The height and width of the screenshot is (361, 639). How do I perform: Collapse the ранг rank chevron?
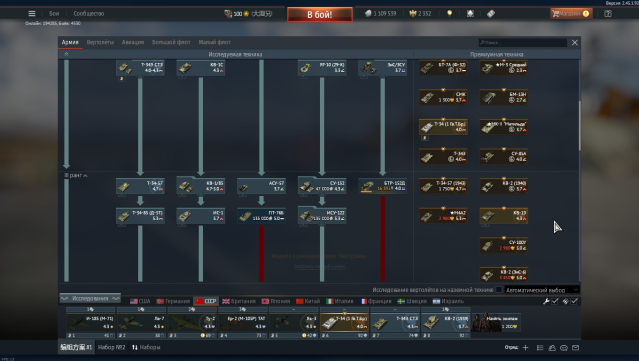(x=85, y=176)
